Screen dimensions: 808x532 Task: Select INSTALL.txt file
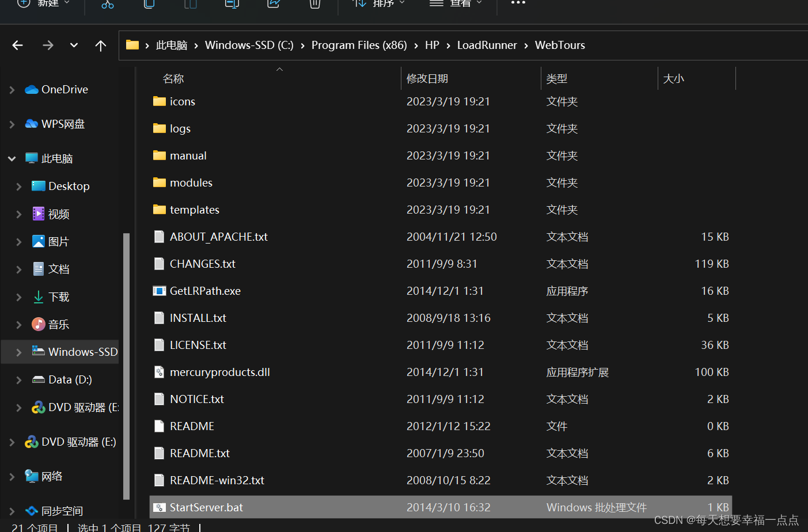pyautogui.click(x=198, y=318)
